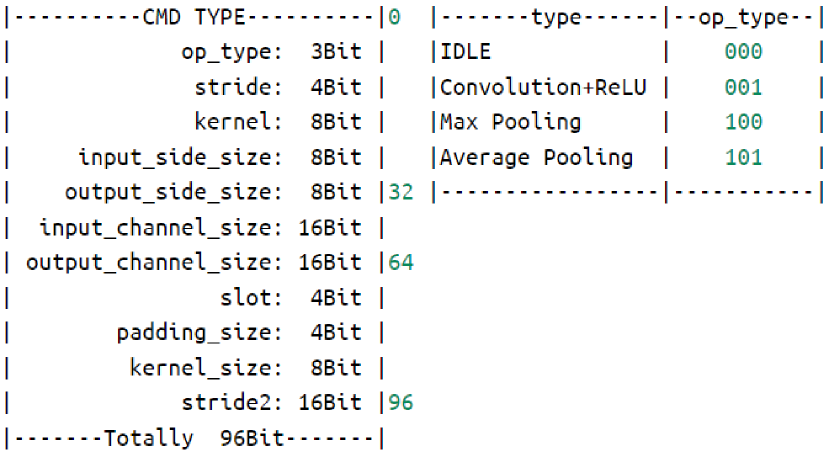Click the kernel_size field label
830x457 pixels.
pyautogui.click(x=199, y=367)
